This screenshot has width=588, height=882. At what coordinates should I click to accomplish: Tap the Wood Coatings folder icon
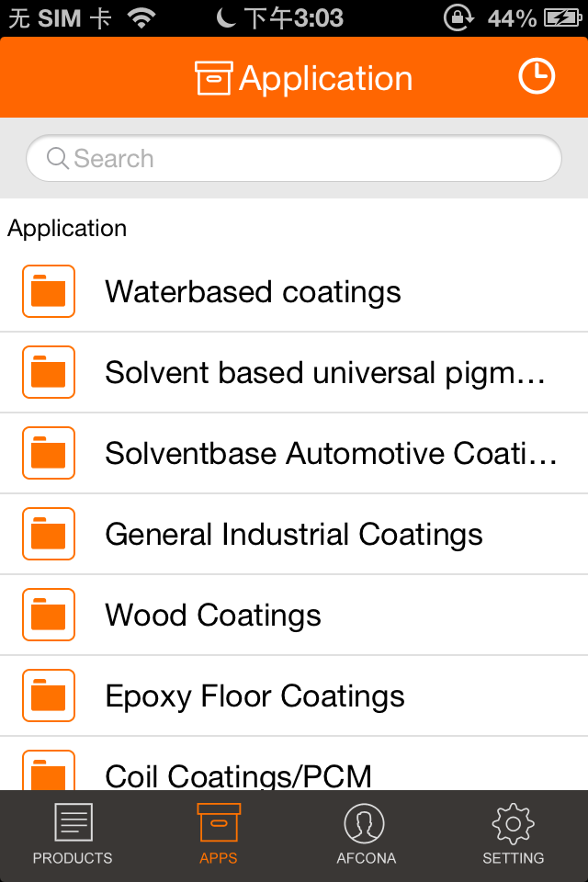(x=49, y=615)
